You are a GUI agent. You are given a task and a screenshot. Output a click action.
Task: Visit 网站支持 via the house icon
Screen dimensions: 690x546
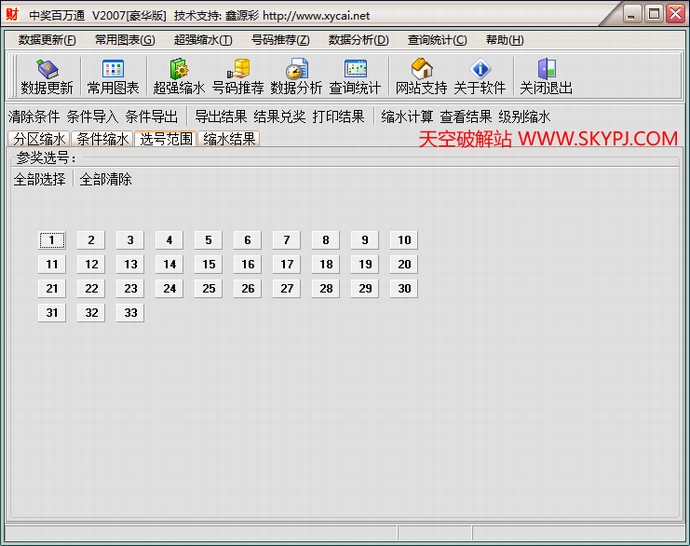pos(421,70)
